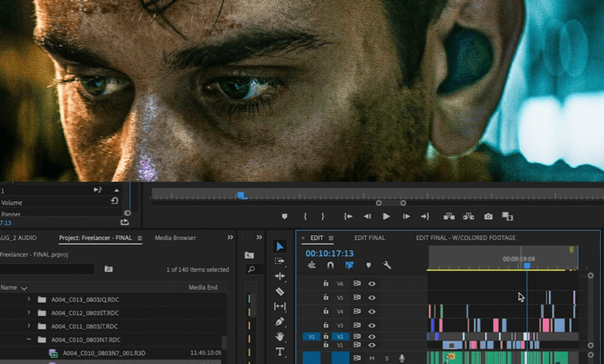
Task: Click timeline blue playhead handle
Action: point(527,266)
